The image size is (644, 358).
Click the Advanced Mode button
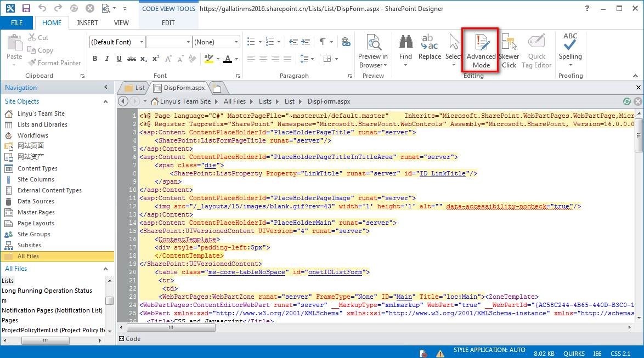[481, 50]
